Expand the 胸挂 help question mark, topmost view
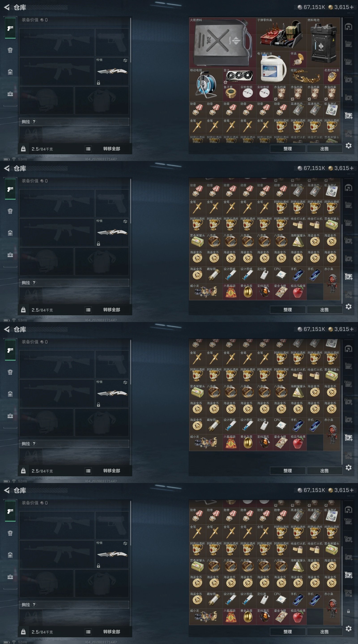The width and height of the screenshot is (358, 644). [x=34, y=122]
